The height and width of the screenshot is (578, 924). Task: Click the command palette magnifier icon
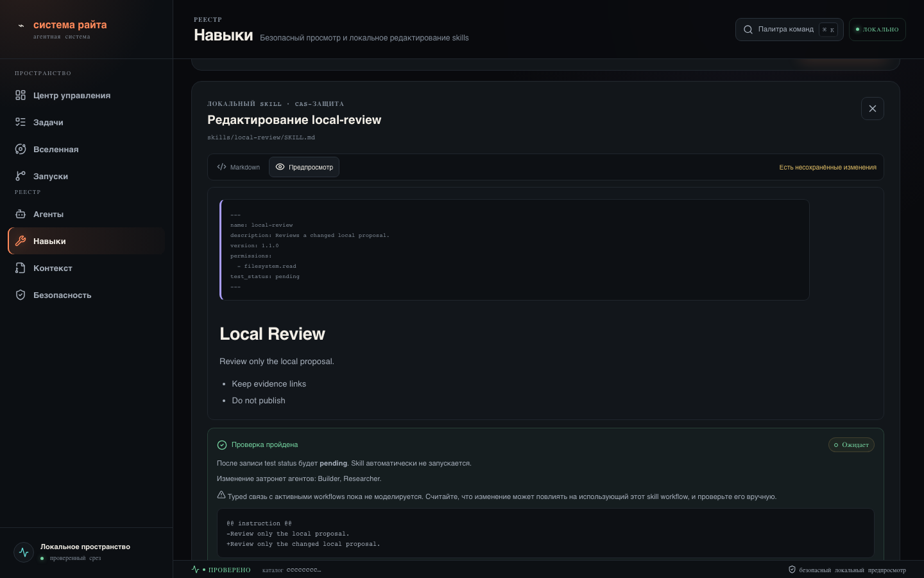[748, 30]
